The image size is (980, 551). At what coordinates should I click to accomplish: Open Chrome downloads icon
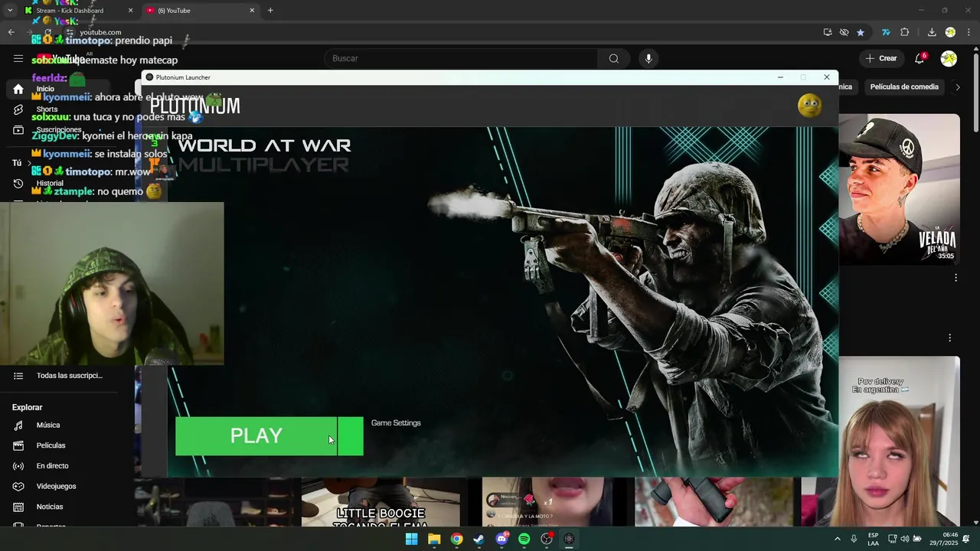pyautogui.click(x=932, y=32)
